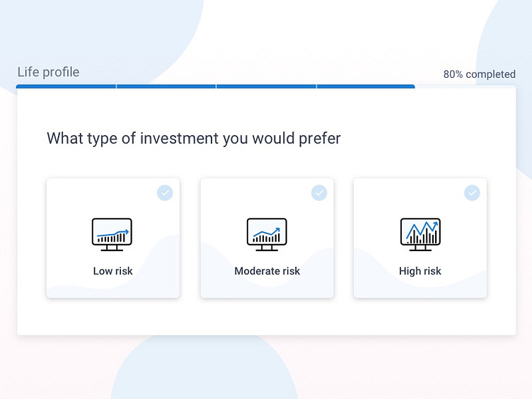The image size is (532, 399).
Task: Click the Low risk monitor chart icon
Action: pos(112,234)
